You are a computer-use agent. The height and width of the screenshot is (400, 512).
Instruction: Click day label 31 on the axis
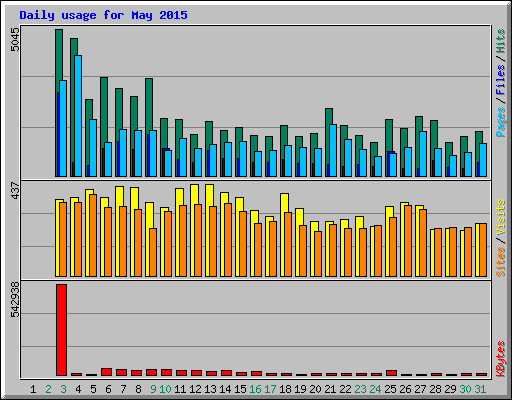coord(480,389)
